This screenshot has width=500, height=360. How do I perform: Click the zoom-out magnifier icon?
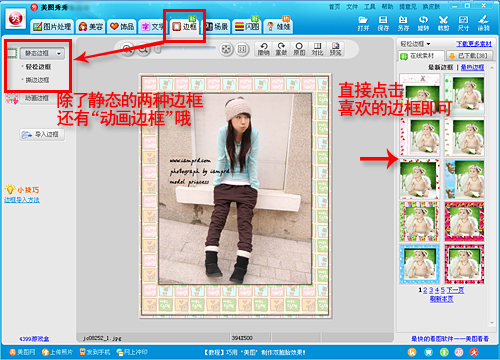143,49
